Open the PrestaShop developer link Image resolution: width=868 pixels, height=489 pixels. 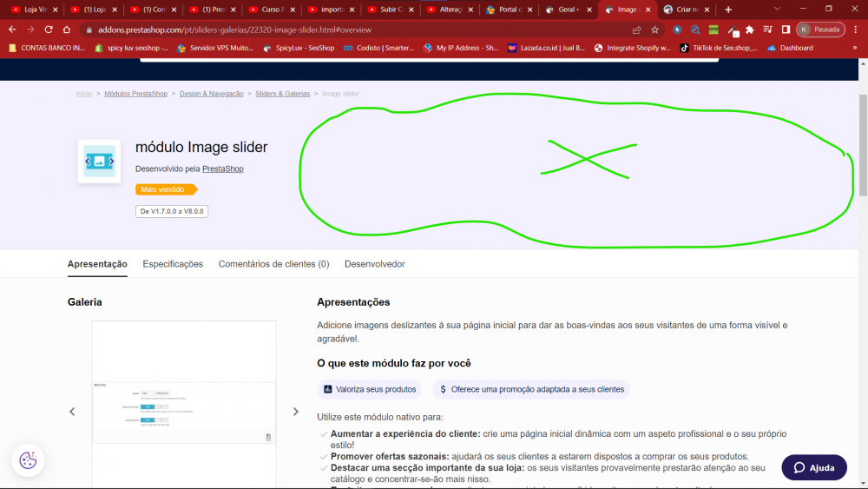point(222,169)
